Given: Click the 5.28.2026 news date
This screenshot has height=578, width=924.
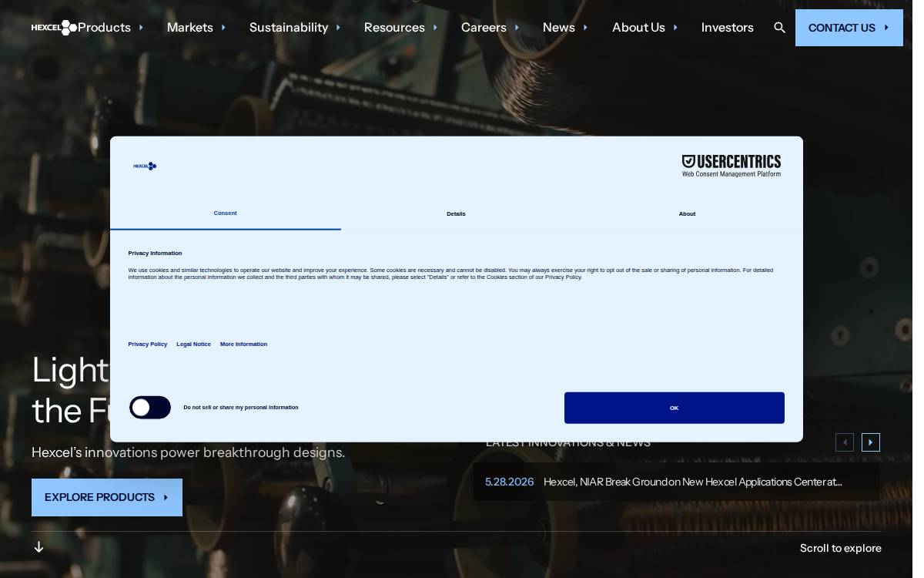Looking at the screenshot, I should click(x=509, y=482).
